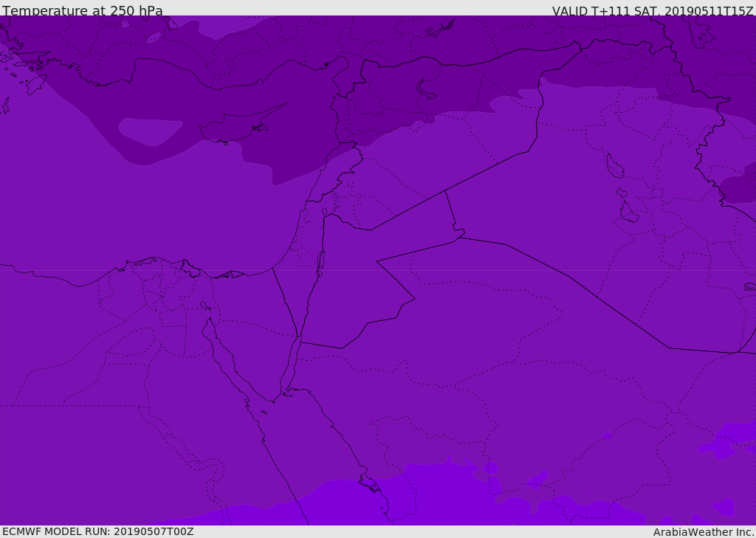
Task: Click the 'Temperature at 250 hPa' title text
Action: [83, 10]
